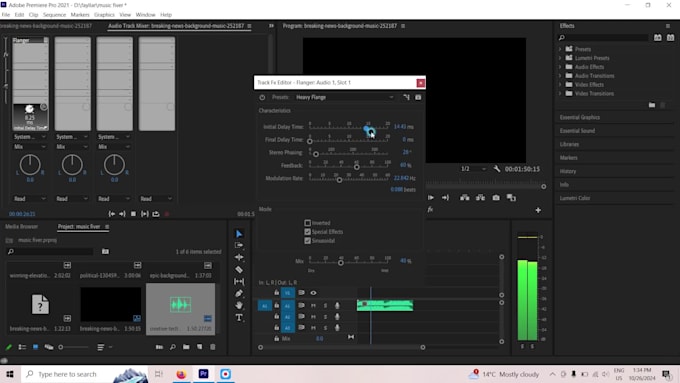Click the Modulation Rate slider handle

pyautogui.click(x=339, y=180)
